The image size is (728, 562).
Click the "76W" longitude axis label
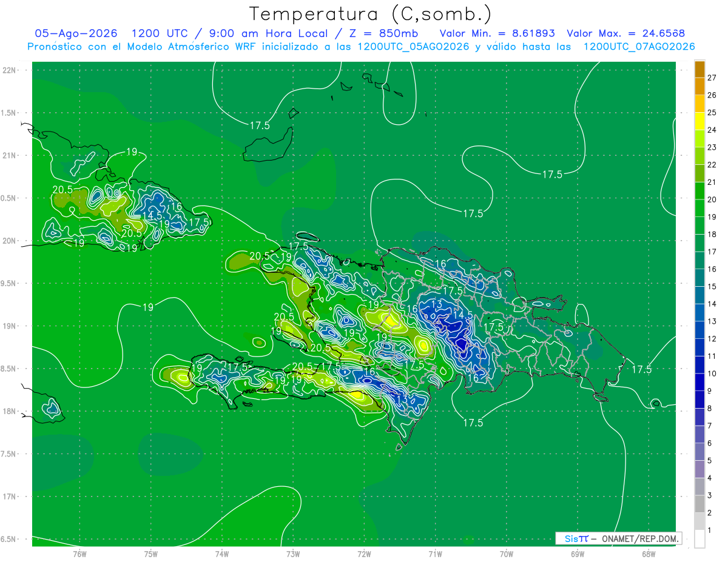(79, 554)
